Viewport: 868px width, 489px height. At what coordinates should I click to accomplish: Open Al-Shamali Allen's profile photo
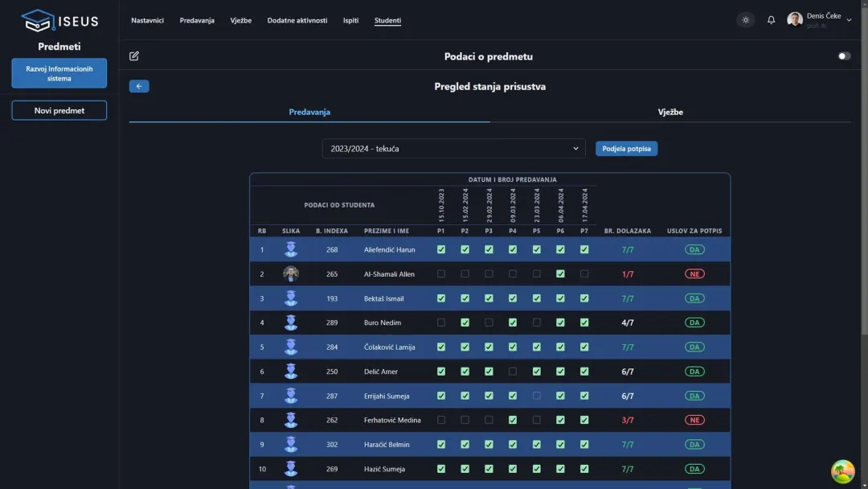(x=291, y=273)
